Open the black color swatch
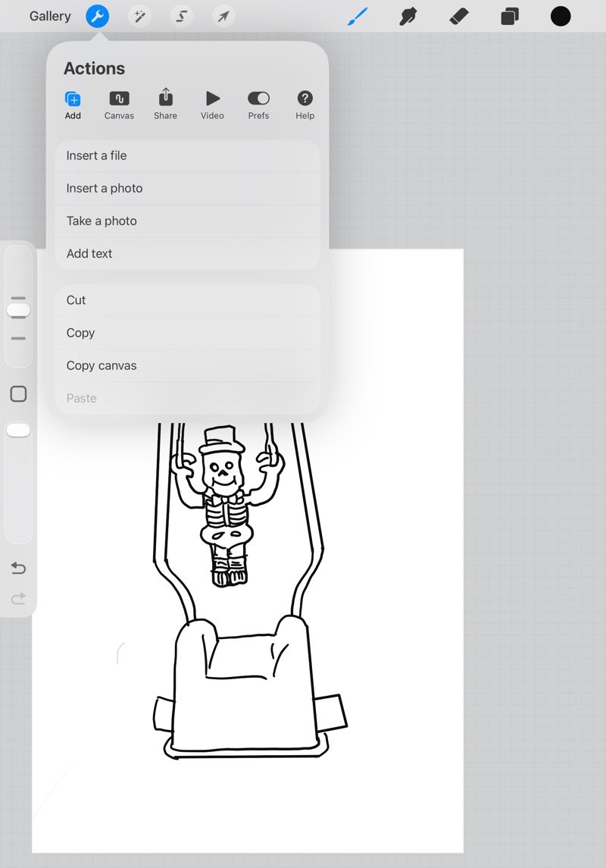This screenshot has height=868, width=606. [561, 17]
